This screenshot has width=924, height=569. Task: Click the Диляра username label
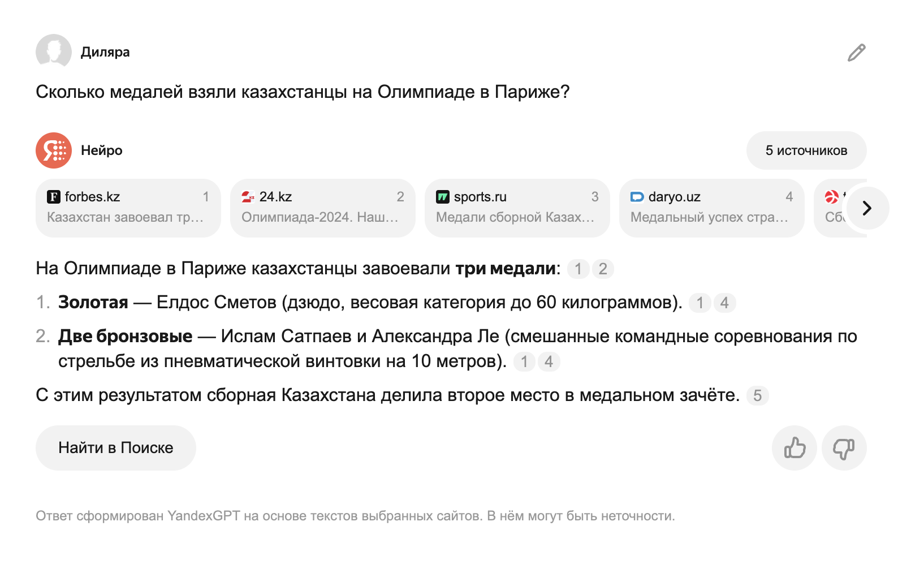tap(105, 52)
